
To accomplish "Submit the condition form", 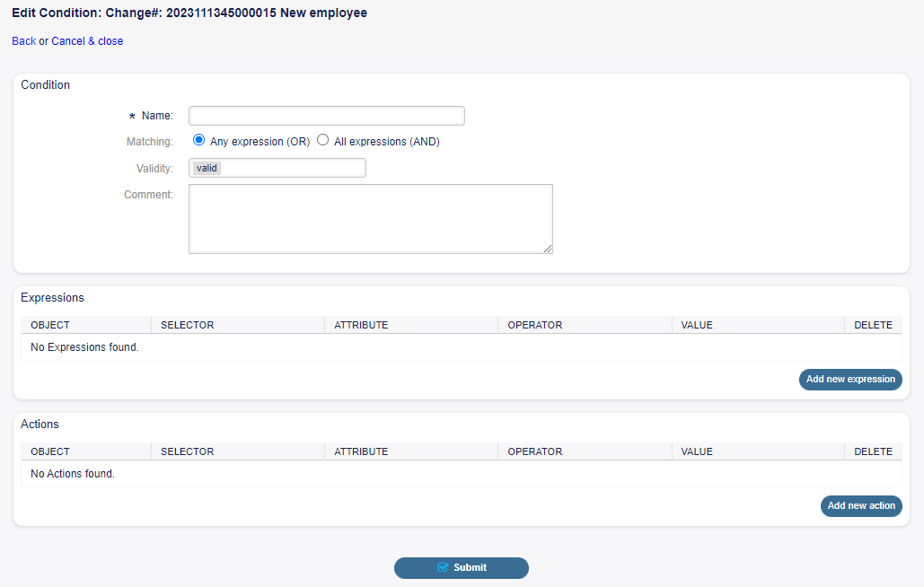I will tap(462, 567).
